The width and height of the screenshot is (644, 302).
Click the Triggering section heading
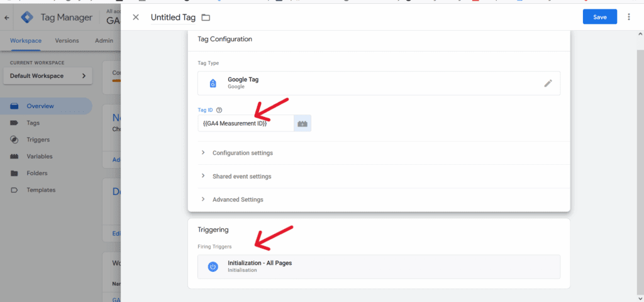click(x=213, y=230)
